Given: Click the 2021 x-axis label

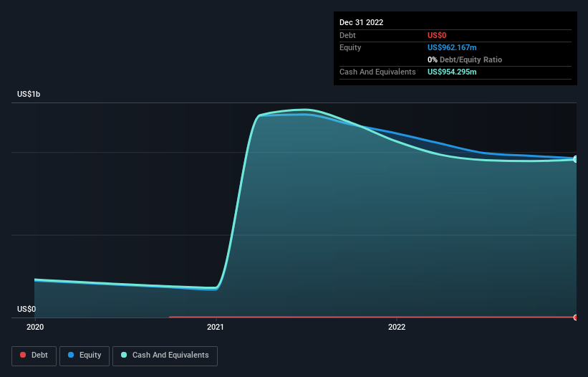Looking at the screenshot, I should [216, 327].
